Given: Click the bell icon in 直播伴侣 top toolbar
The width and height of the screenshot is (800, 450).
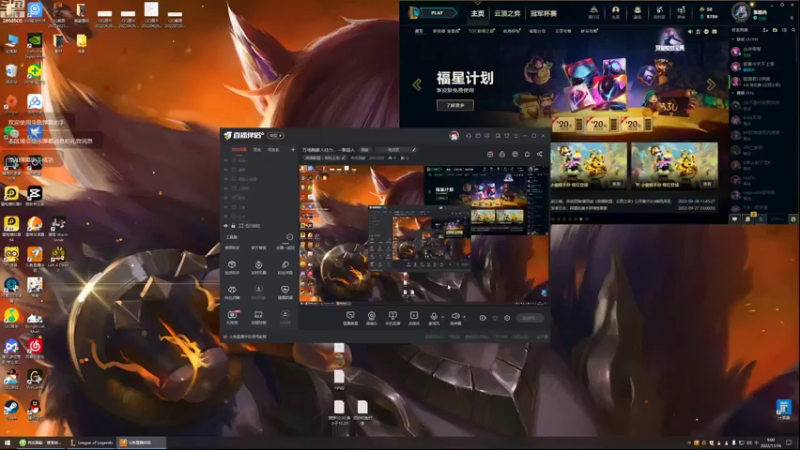Looking at the screenshot, I should click(x=528, y=154).
